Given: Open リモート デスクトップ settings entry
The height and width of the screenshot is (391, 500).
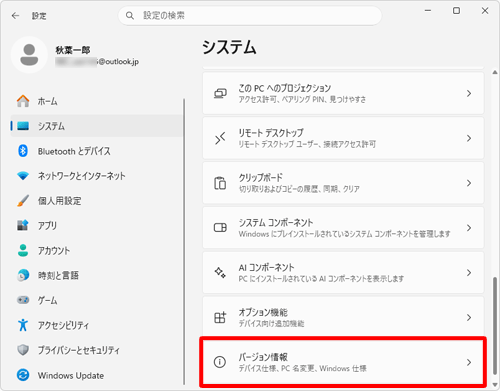Looking at the screenshot, I should [343, 138].
